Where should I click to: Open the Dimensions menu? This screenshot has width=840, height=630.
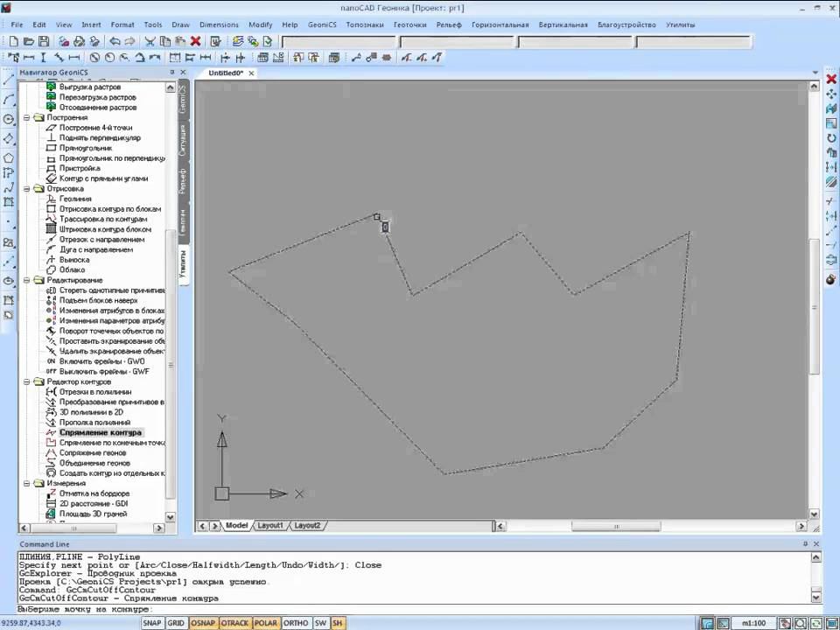pos(219,24)
